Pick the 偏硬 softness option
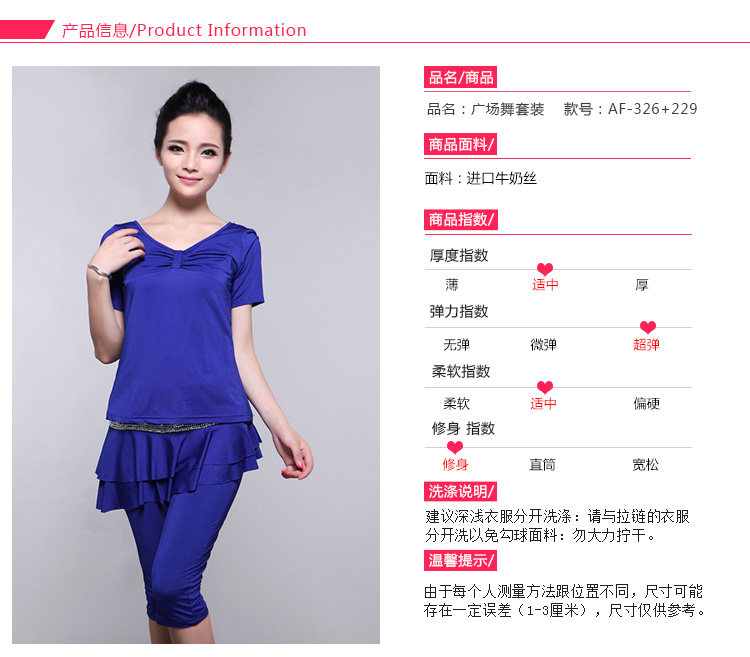750x657 pixels. [x=647, y=404]
